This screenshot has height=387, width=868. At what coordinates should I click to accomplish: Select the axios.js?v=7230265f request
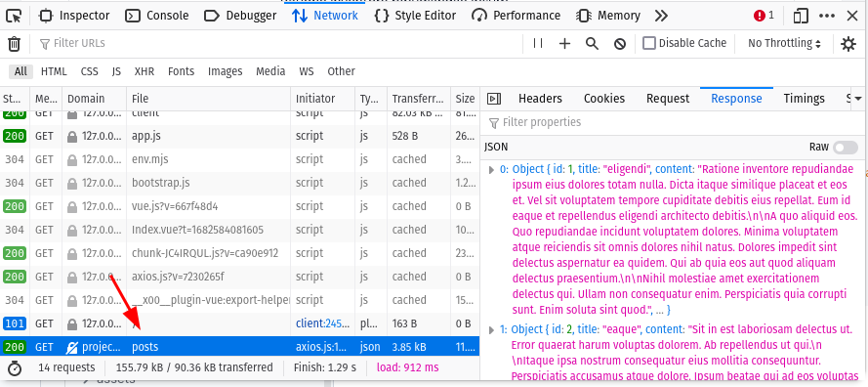[x=239, y=277]
